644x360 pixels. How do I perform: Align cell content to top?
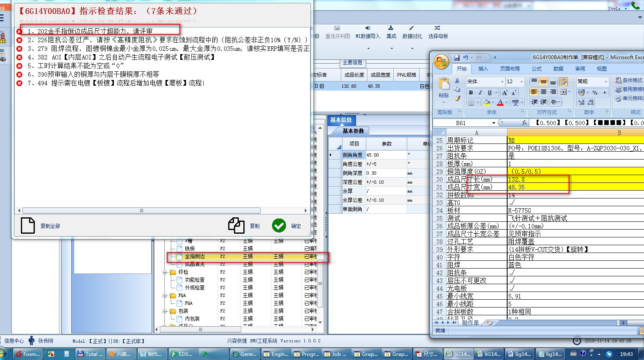tap(534, 82)
